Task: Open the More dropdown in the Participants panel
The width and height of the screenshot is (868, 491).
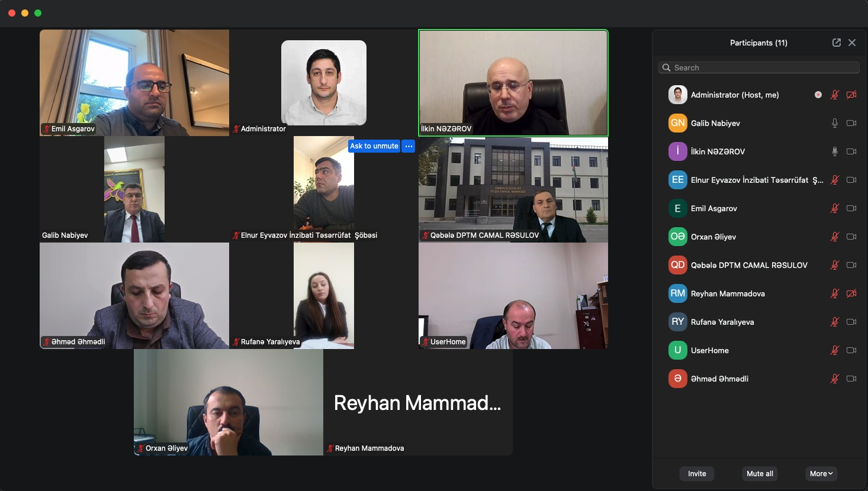Action: coord(821,474)
